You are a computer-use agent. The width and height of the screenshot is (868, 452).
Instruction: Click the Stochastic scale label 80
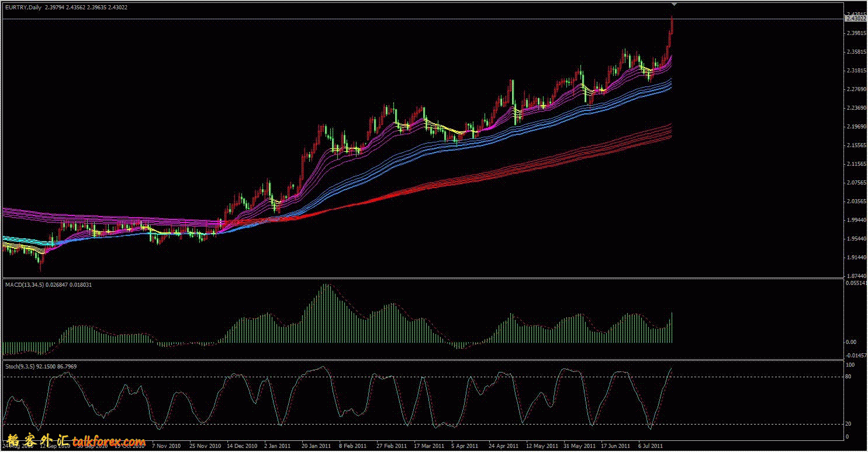coord(849,377)
